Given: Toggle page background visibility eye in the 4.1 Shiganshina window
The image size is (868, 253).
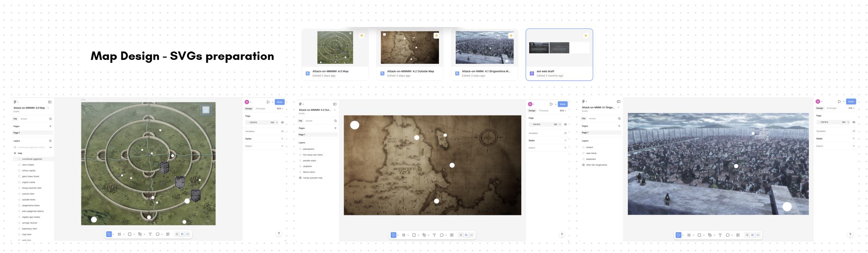Looking at the screenshot, I should [x=854, y=122].
